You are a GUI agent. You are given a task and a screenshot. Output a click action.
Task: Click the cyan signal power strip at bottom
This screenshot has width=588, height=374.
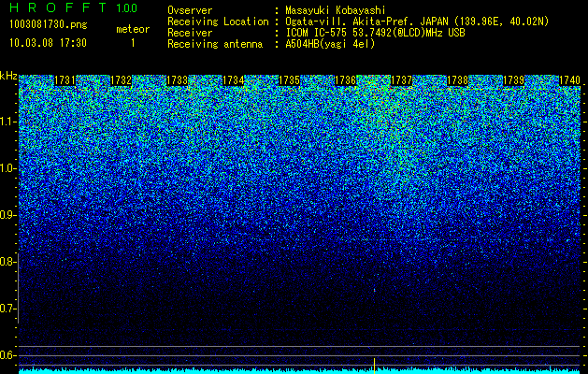[x=299, y=371]
